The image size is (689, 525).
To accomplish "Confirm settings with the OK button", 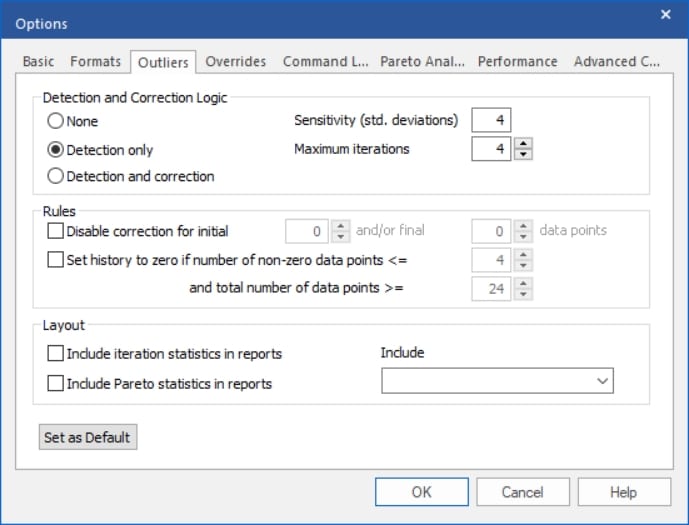I will [421, 492].
